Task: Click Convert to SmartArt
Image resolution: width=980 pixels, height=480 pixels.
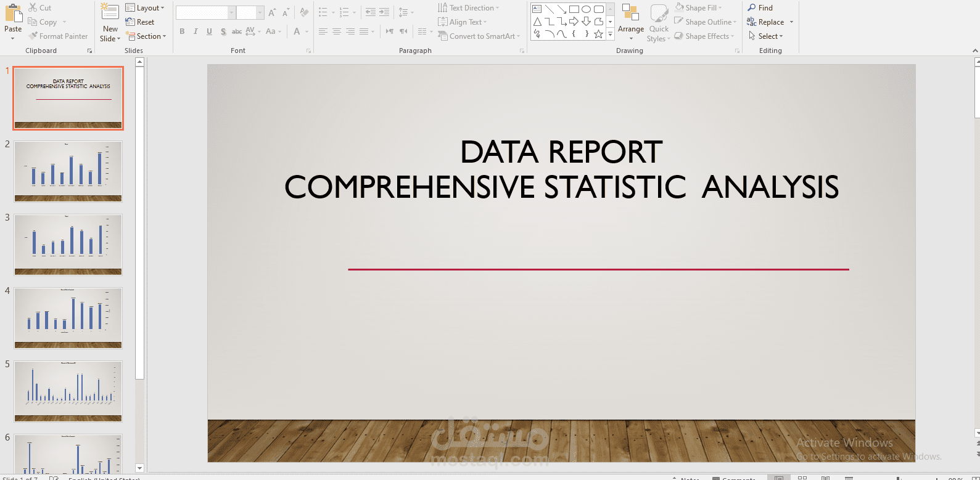Action: 479,36
